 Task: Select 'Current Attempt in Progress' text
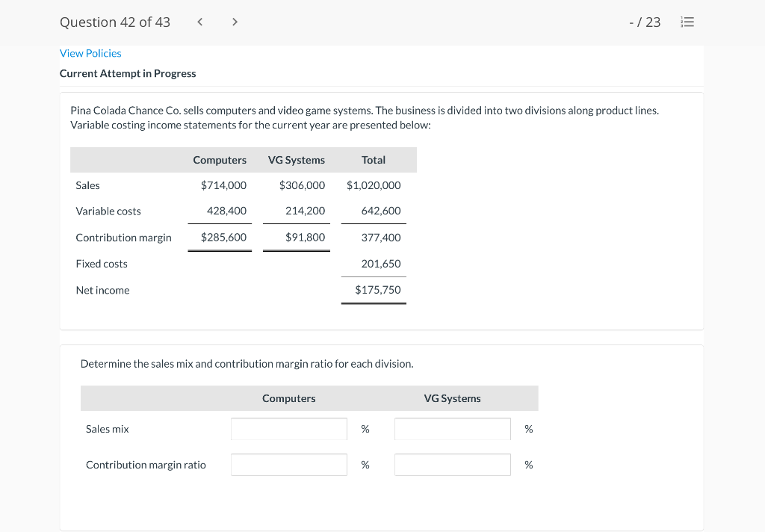[x=128, y=74]
